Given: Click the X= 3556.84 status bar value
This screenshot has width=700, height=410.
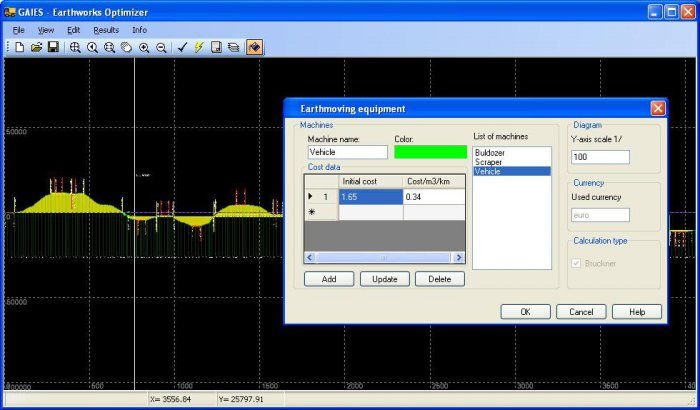Looking at the screenshot, I should coord(171,399).
